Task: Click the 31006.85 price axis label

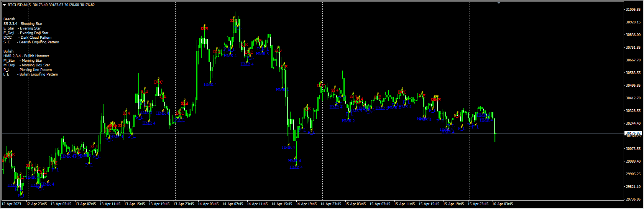Action: coord(633,9)
